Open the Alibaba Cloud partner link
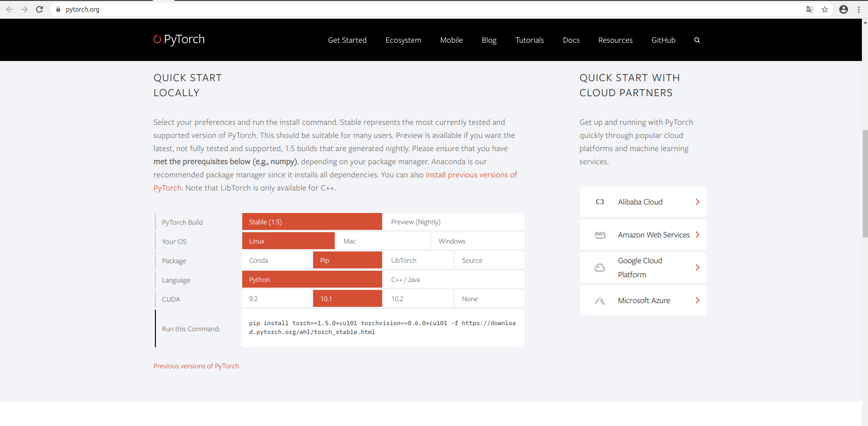868x426 pixels. (643, 202)
